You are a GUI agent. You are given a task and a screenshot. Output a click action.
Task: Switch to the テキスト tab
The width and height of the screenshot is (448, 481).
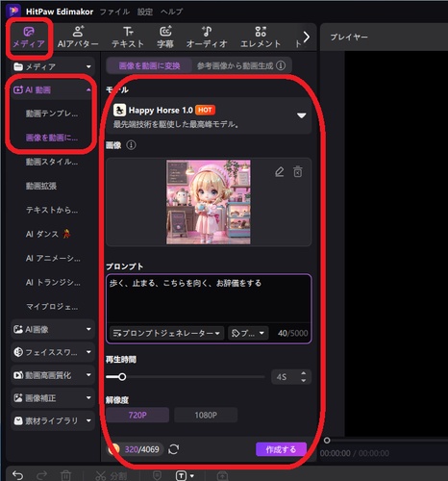[x=128, y=38]
